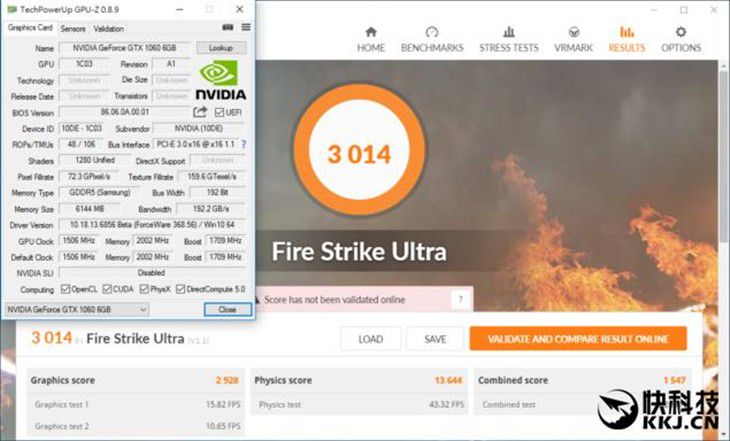
Task: Toggle the PhysX checkbox
Action: (144, 289)
